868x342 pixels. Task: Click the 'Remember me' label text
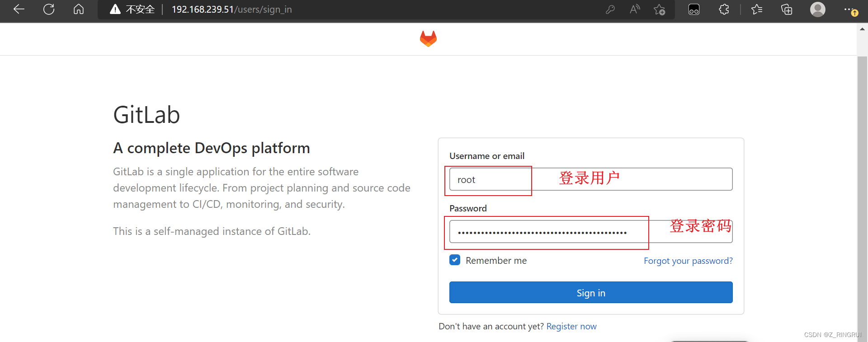tap(496, 261)
